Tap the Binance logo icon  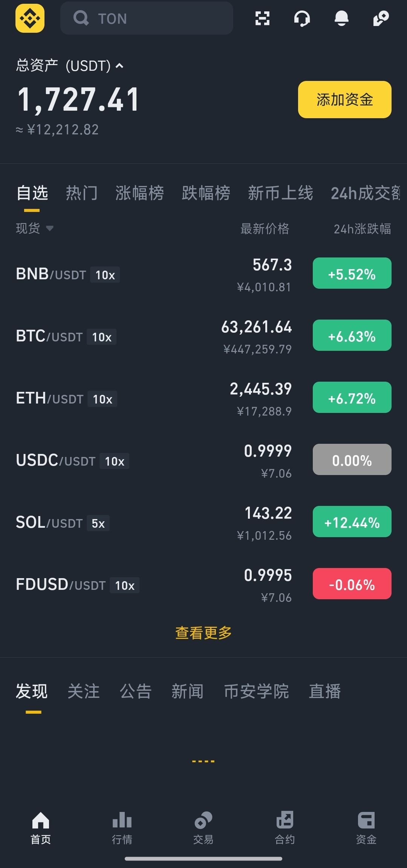click(x=30, y=18)
